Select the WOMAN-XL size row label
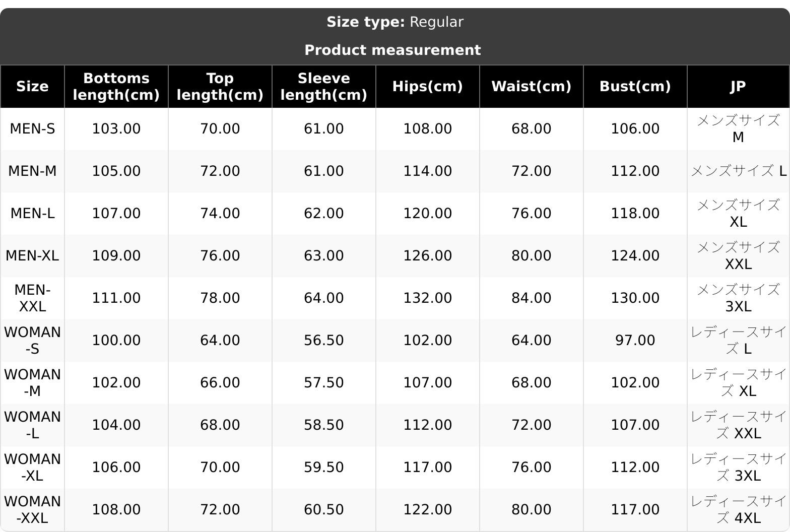 click(x=32, y=467)
